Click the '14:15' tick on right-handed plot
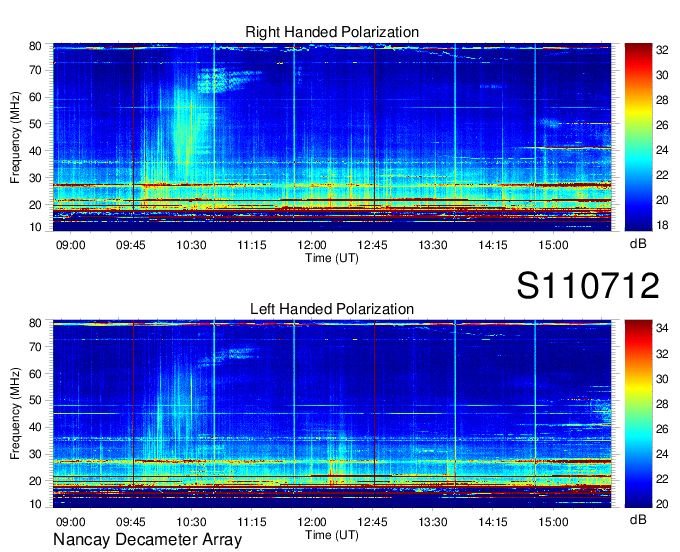 [x=493, y=245]
